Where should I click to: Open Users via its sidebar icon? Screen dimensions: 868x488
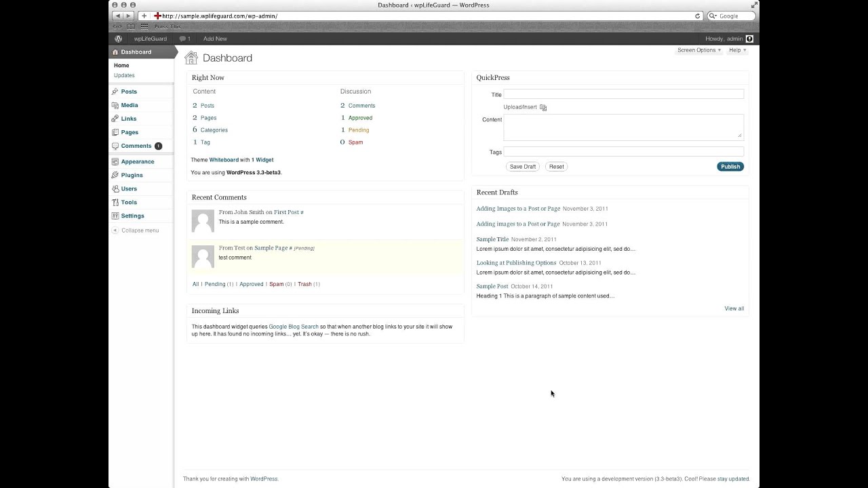point(115,188)
